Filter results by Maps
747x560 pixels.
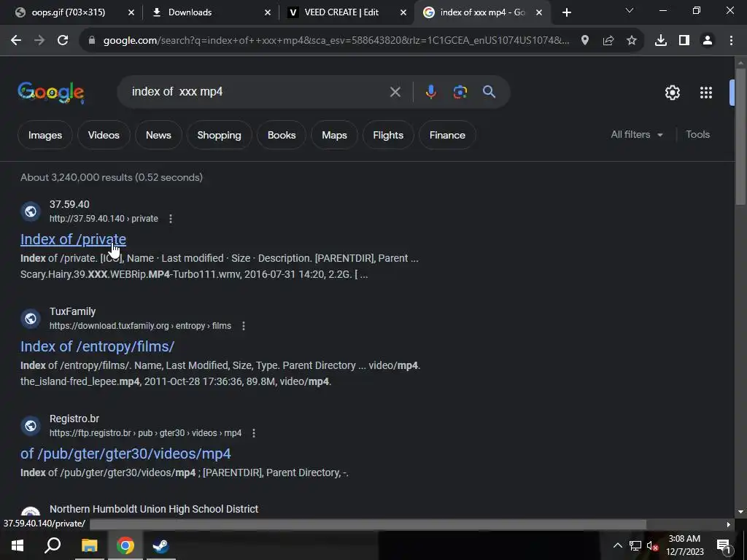coord(334,135)
